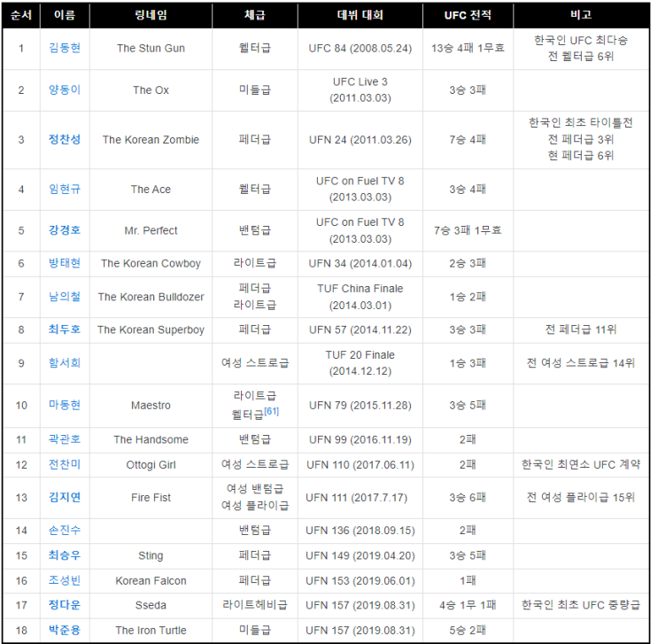
Task: Click record cell 4승 1무 1패
Action: [468, 605]
